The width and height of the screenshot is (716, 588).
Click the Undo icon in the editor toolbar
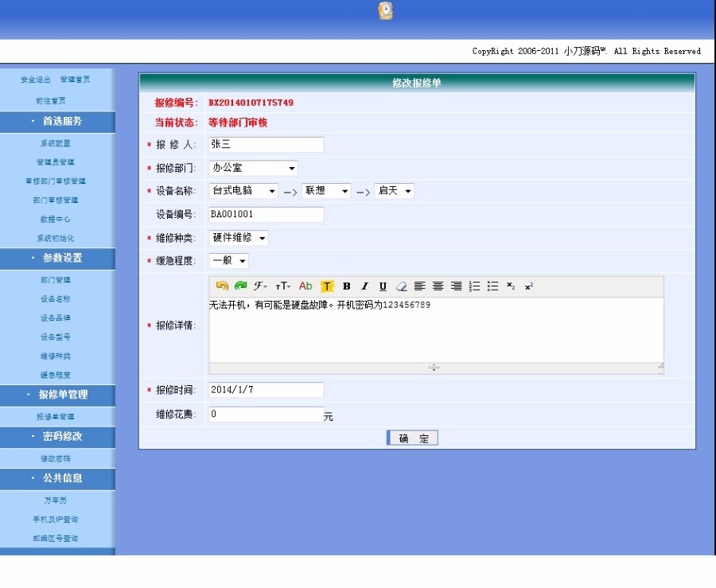click(x=222, y=286)
